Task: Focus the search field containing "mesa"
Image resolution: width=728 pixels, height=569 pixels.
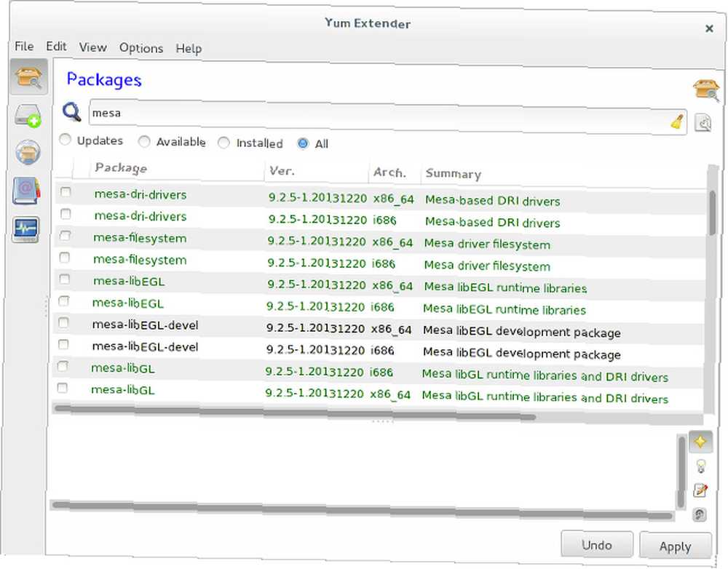Action: [388, 116]
